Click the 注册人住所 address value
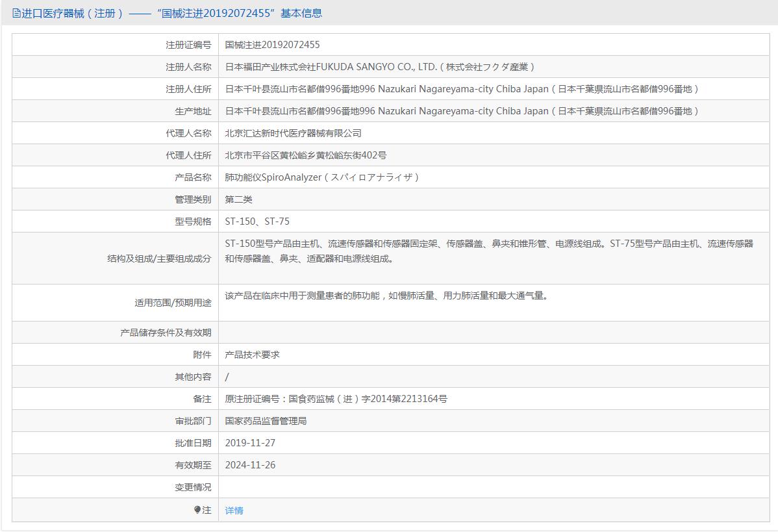This screenshot has width=778, height=532. coord(462,89)
